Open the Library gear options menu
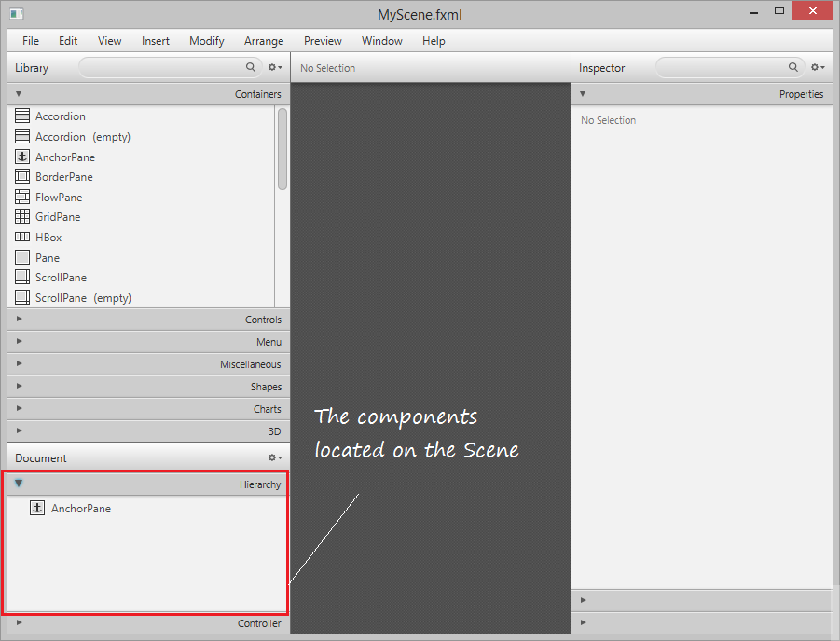 [275, 67]
